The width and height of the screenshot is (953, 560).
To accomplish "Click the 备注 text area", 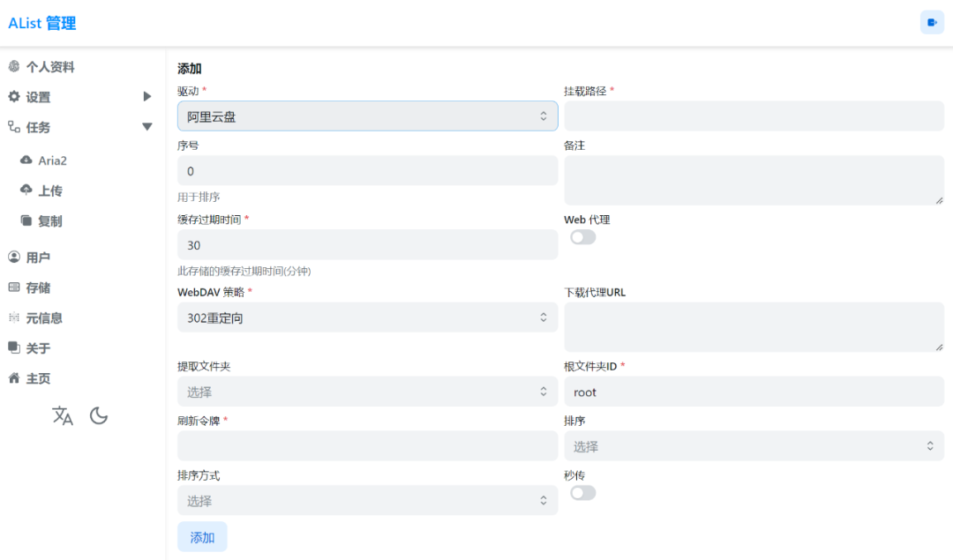I will [x=754, y=181].
